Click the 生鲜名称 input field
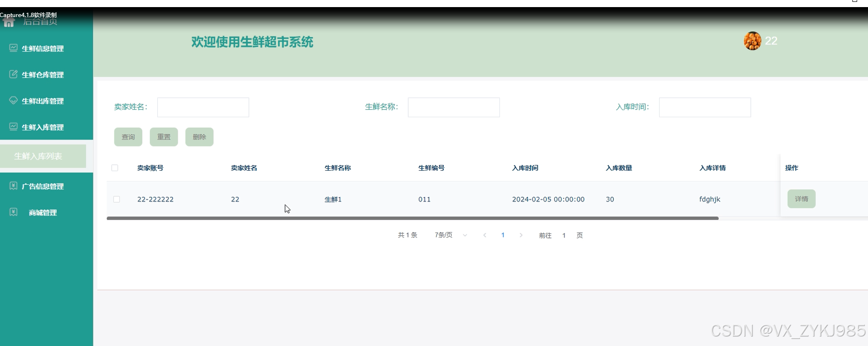The height and width of the screenshot is (346, 868). click(x=454, y=107)
